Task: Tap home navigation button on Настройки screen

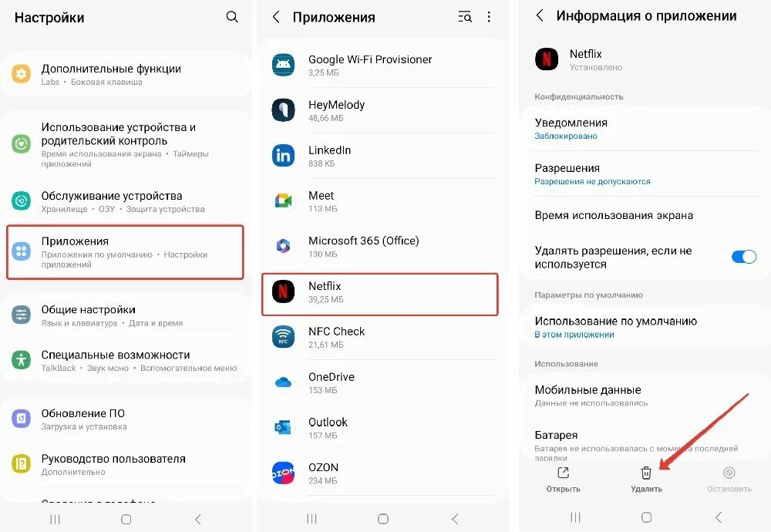Action: 126,519
